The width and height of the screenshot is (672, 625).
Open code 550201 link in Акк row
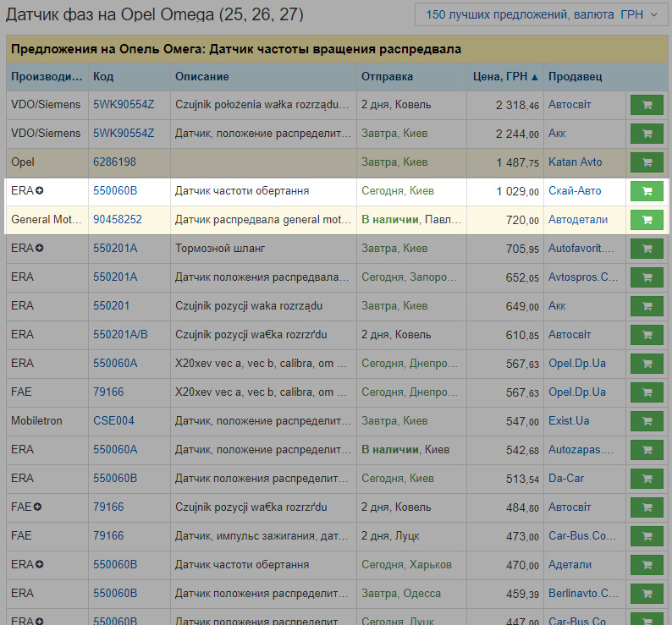(x=111, y=306)
